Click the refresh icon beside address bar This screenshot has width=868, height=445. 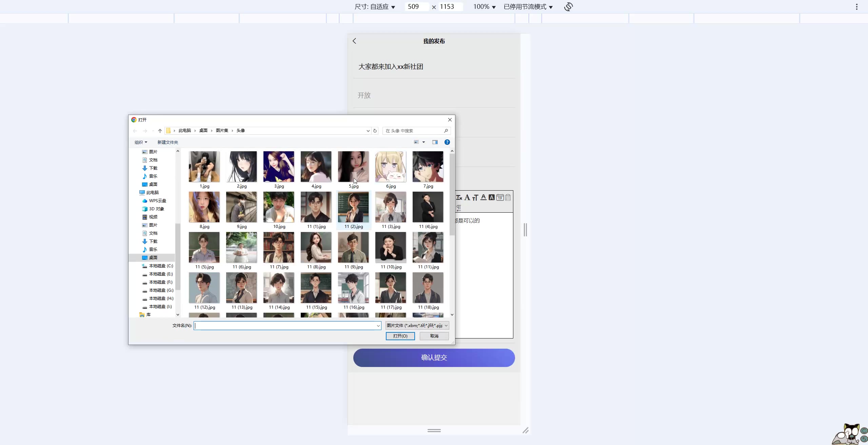(x=375, y=131)
